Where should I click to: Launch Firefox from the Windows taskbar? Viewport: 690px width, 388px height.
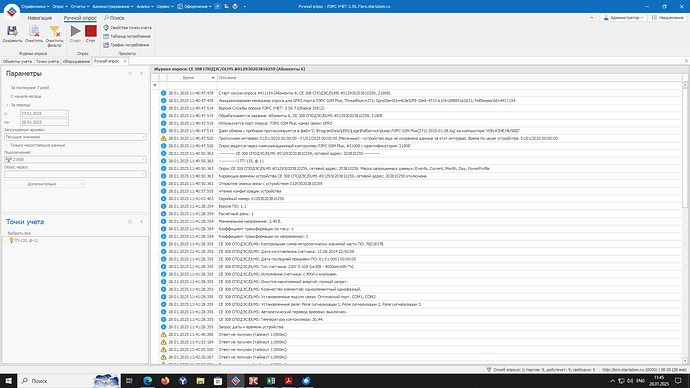point(165,381)
